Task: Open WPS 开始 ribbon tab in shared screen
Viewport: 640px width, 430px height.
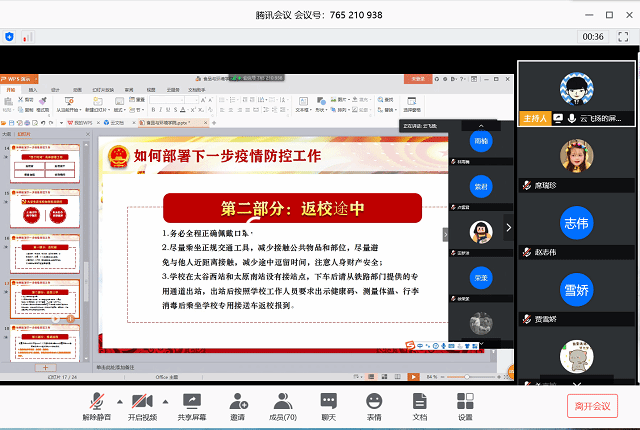Action: [x=11, y=89]
